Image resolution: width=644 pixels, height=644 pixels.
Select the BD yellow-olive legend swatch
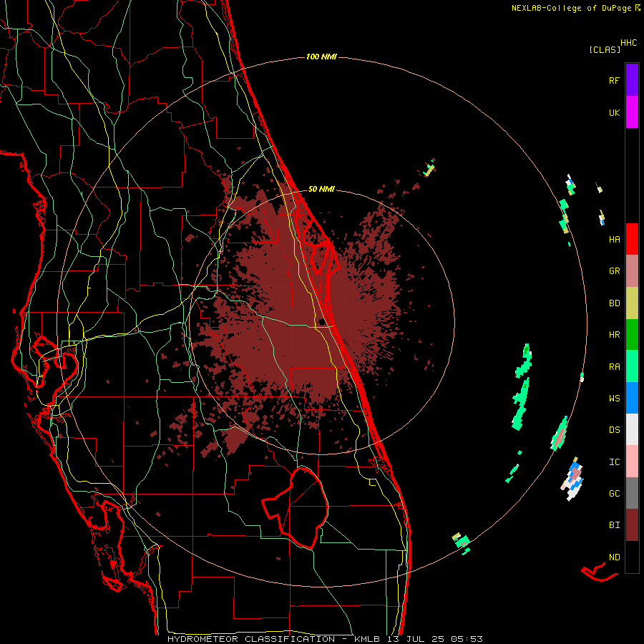[632, 303]
